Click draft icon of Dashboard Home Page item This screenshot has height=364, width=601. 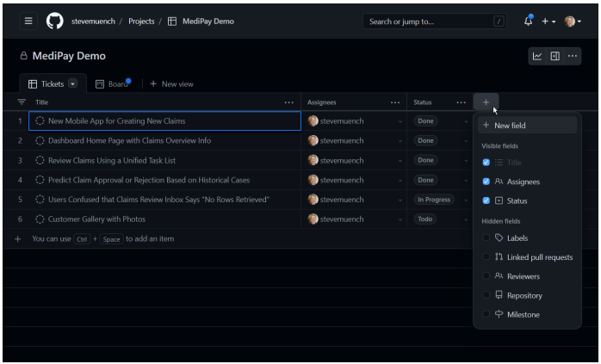click(x=40, y=140)
